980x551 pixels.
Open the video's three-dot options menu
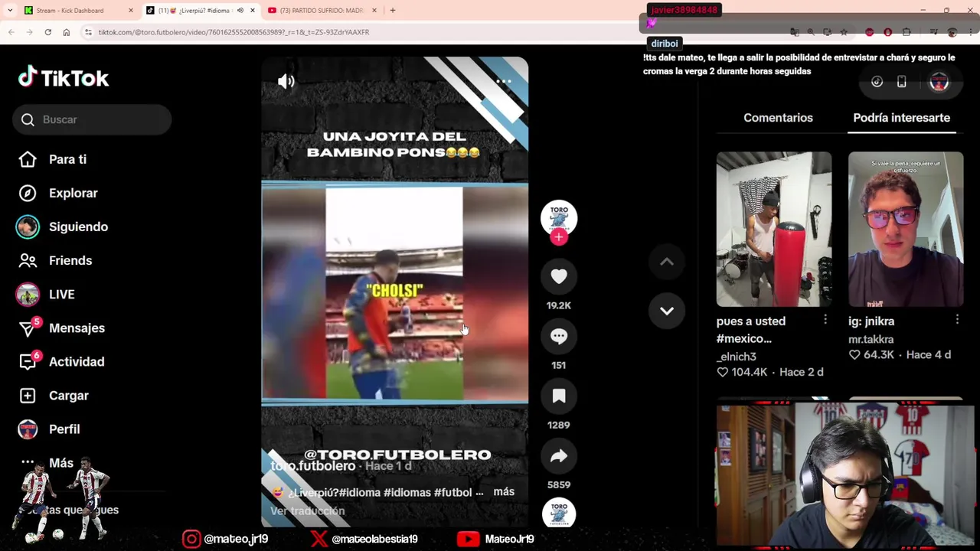(504, 81)
